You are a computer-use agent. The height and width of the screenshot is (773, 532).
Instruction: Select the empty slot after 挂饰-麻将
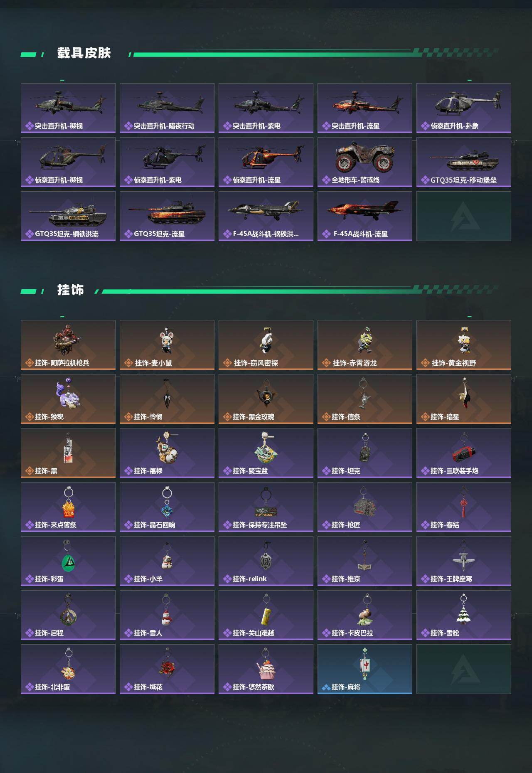(464, 669)
